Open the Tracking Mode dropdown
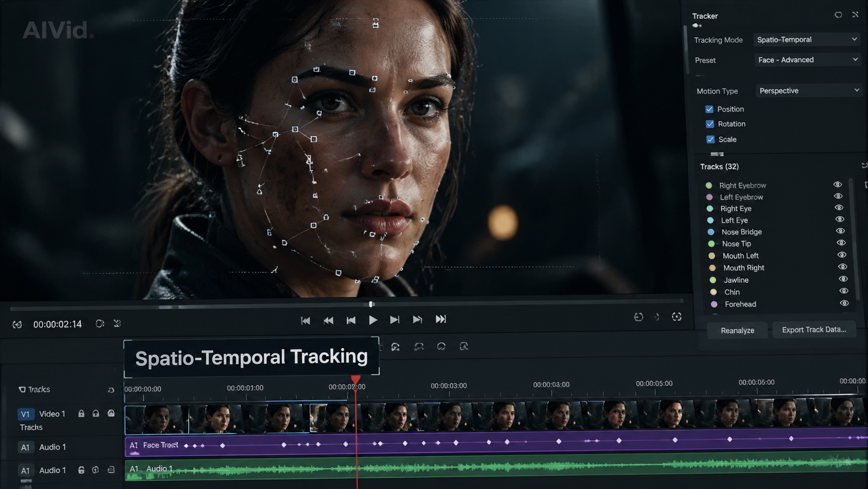The width and height of the screenshot is (868, 489). [807, 39]
